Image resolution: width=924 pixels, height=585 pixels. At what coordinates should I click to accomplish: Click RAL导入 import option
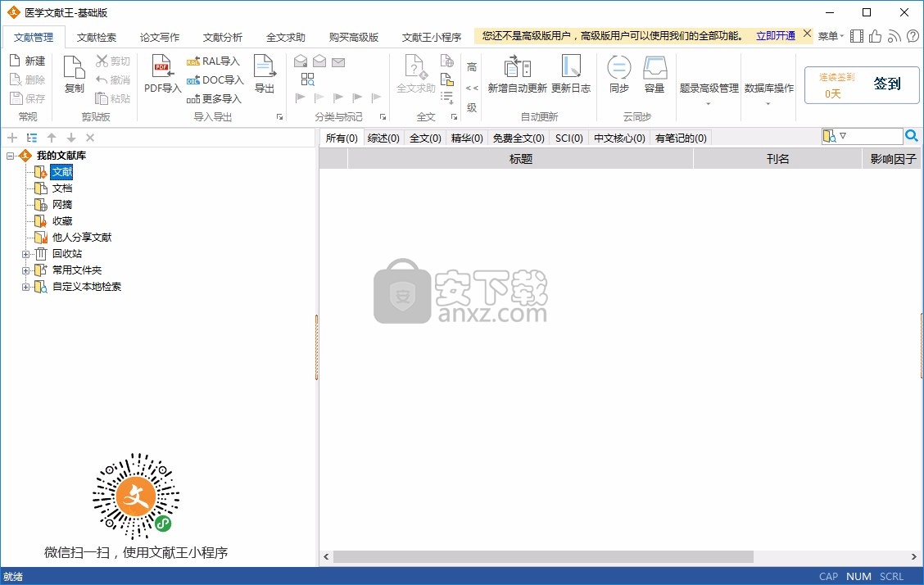(x=213, y=61)
